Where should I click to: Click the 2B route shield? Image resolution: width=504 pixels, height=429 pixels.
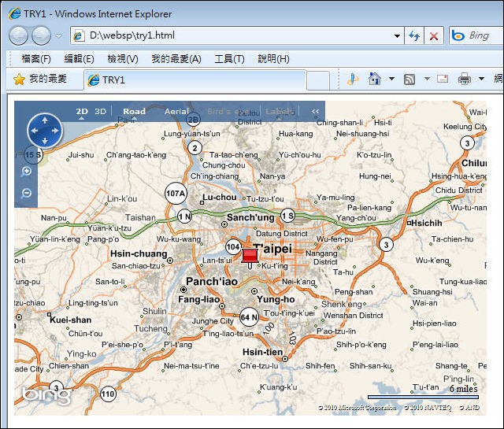tap(193, 120)
